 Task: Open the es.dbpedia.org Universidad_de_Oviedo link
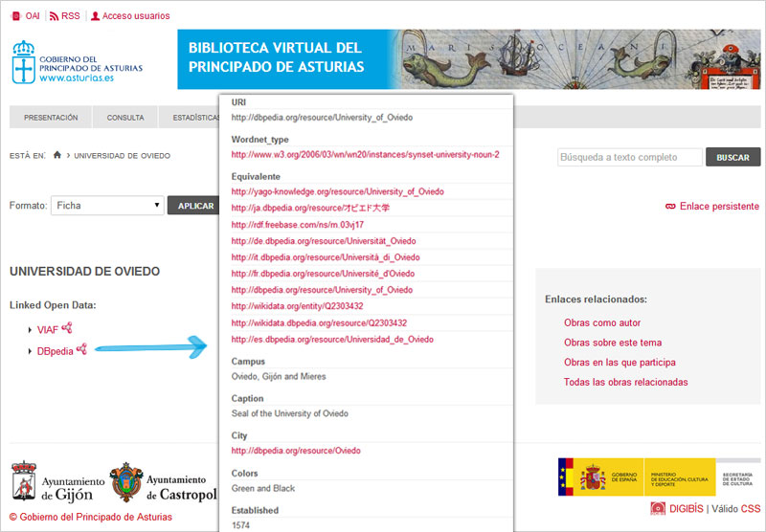(332, 340)
